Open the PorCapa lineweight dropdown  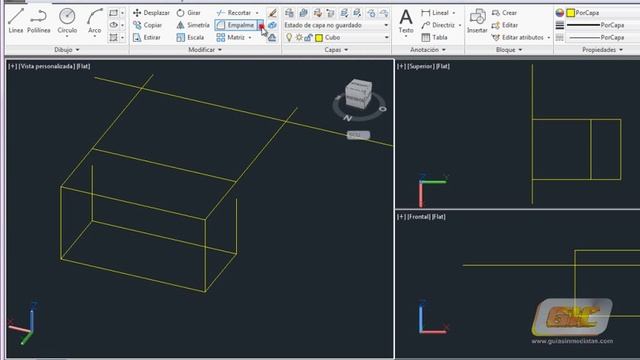click(603, 25)
